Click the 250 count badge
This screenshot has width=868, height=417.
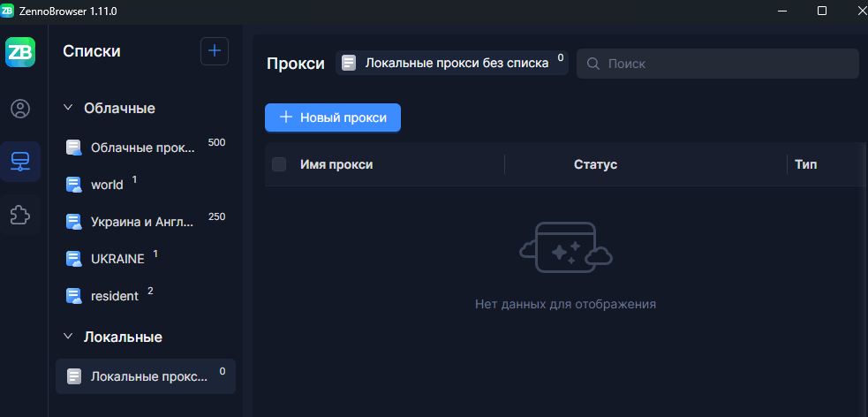click(216, 216)
